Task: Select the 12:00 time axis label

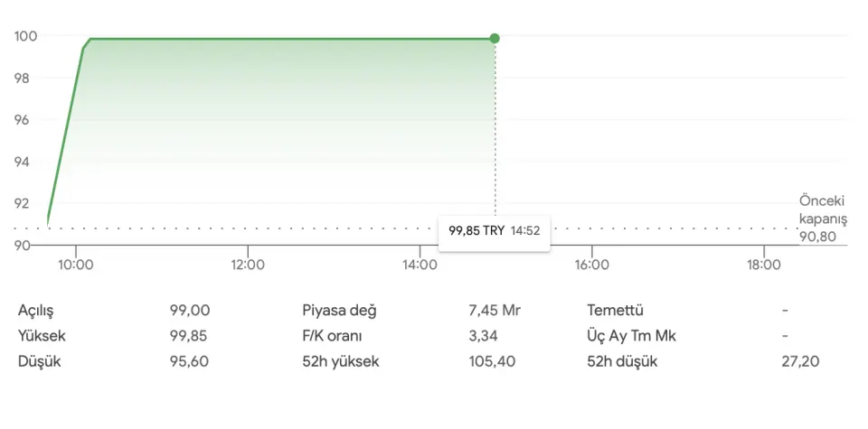Action: click(x=248, y=265)
